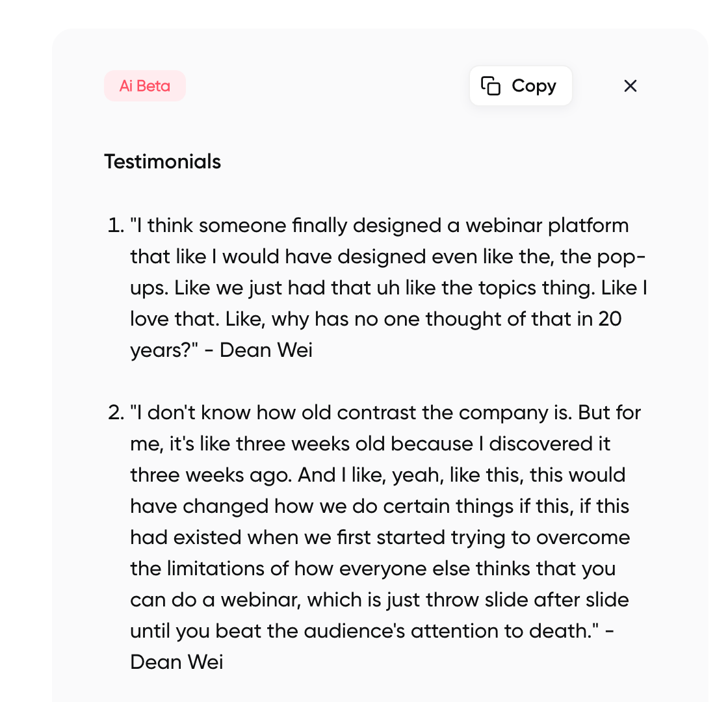Click the pink Ai Beta background swatch

pos(144,85)
